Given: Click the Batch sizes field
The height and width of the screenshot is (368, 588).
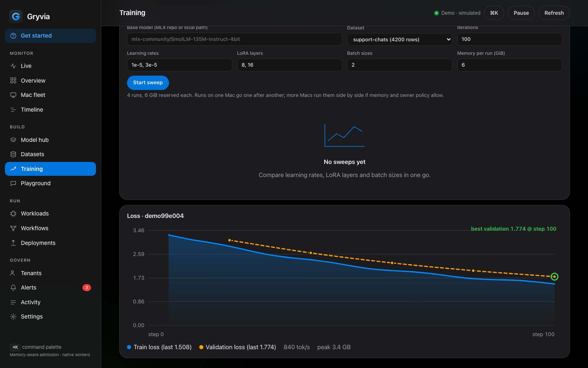Looking at the screenshot, I should tap(399, 65).
